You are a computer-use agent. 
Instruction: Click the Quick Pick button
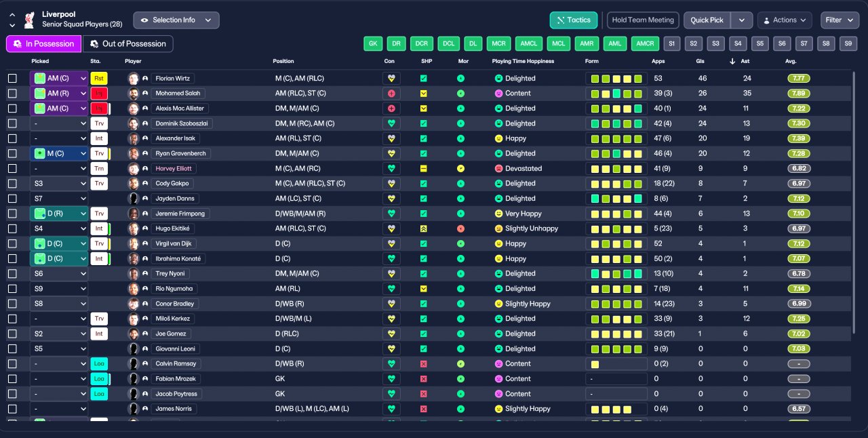[707, 20]
